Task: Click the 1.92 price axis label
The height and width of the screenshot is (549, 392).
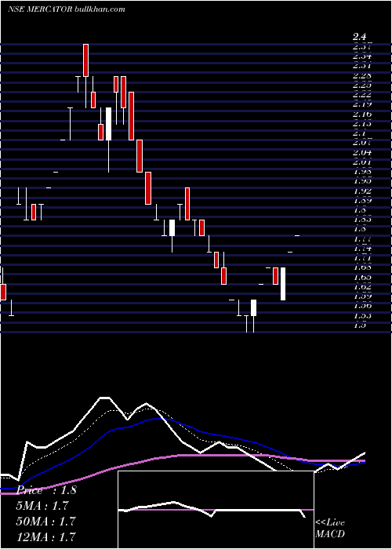Action: pyautogui.click(x=362, y=191)
